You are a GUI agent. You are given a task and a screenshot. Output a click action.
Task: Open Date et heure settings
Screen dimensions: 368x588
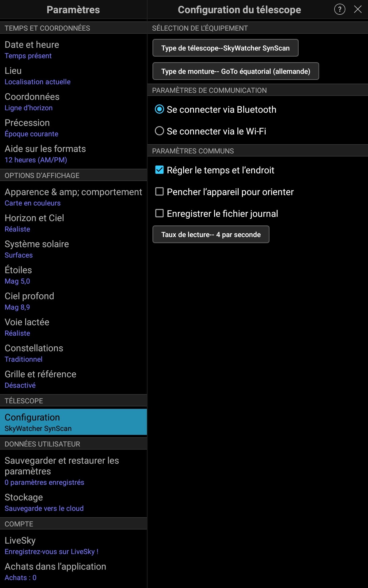click(x=74, y=50)
